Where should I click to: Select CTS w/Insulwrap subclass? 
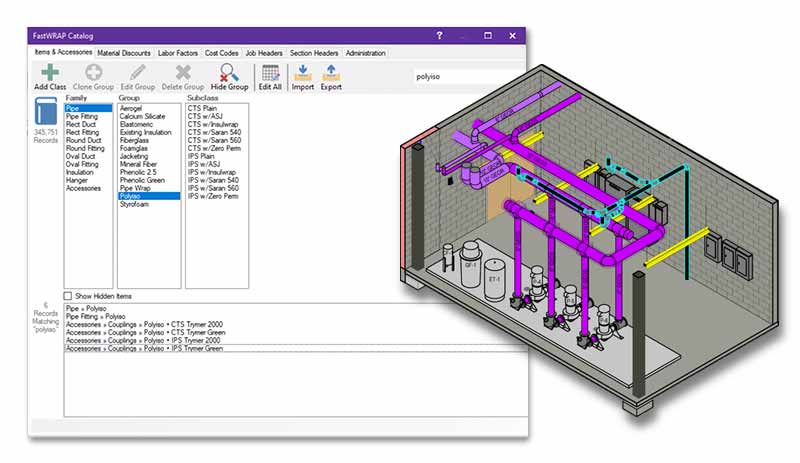(x=217, y=124)
